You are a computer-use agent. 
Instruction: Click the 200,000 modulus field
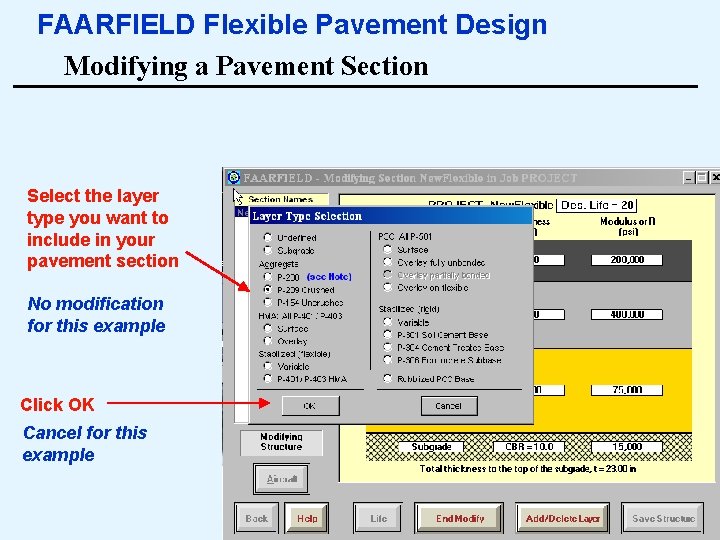(627, 260)
